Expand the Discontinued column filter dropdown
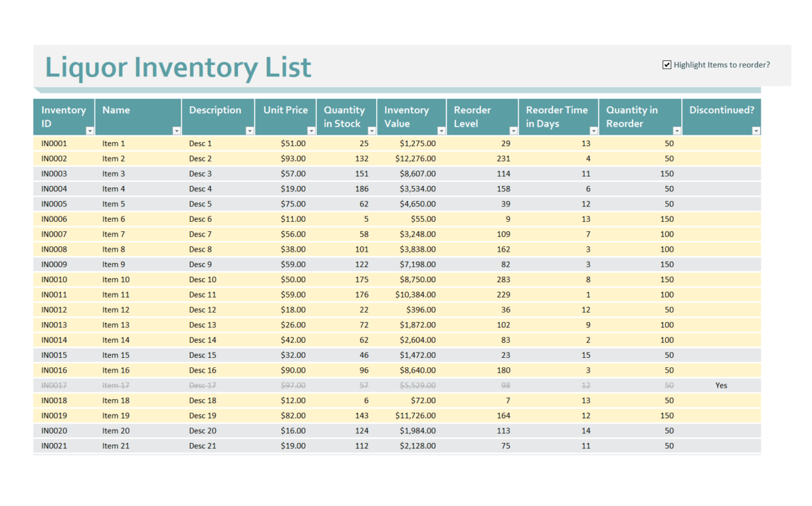This screenshot has width=812, height=506. [x=756, y=129]
